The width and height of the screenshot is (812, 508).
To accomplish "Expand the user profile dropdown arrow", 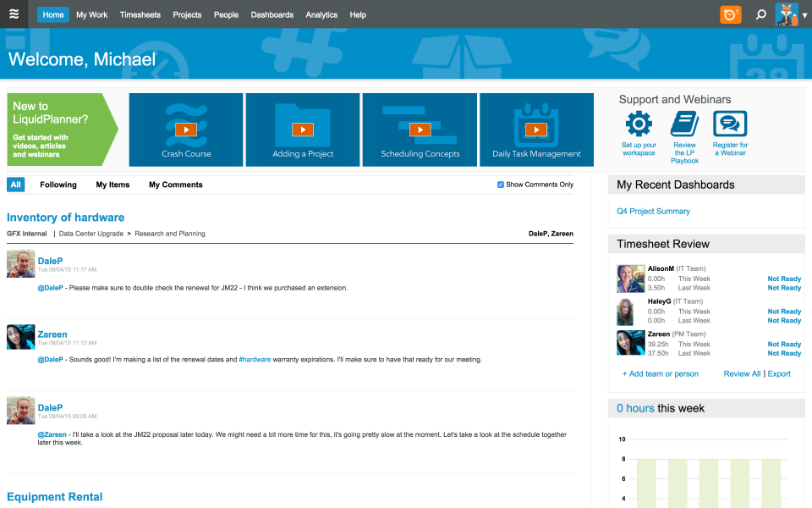I will pos(804,15).
